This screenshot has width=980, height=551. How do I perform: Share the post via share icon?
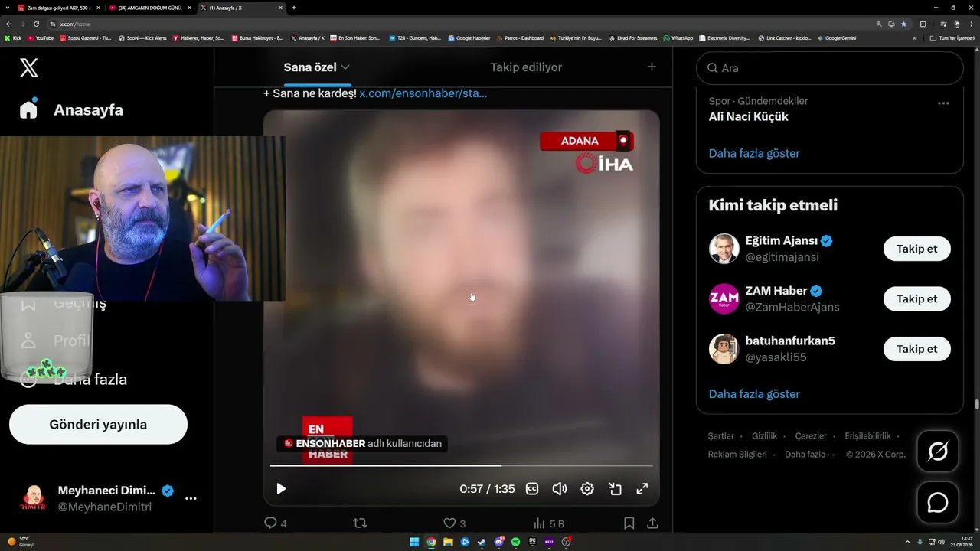pos(652,523)
